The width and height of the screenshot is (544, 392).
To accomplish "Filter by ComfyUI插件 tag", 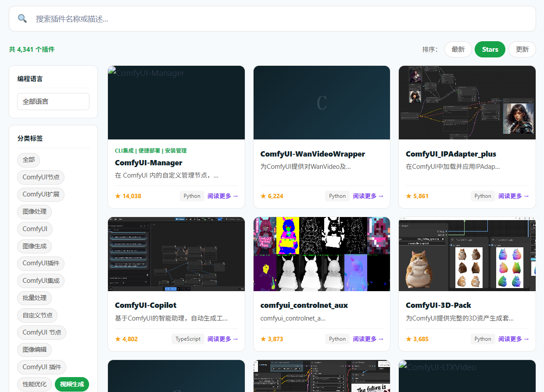I will coord(41,264).
